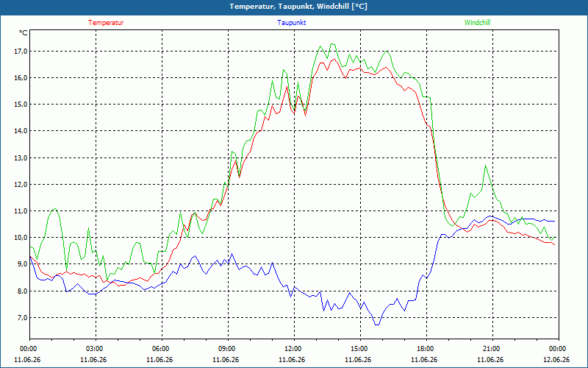
Task: Select the 7,0 y-axis label
Action: [21, 318]
